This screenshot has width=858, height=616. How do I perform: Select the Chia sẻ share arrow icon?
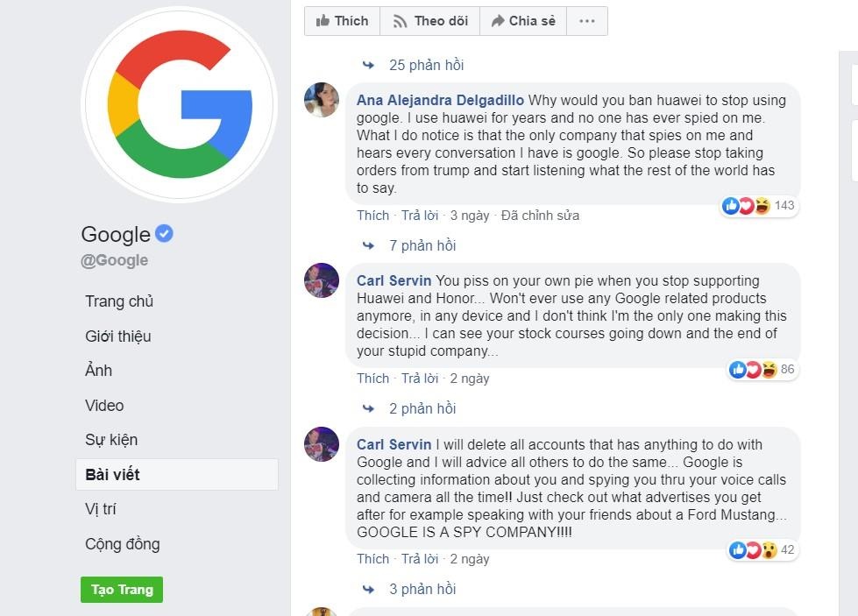point(498,20)
